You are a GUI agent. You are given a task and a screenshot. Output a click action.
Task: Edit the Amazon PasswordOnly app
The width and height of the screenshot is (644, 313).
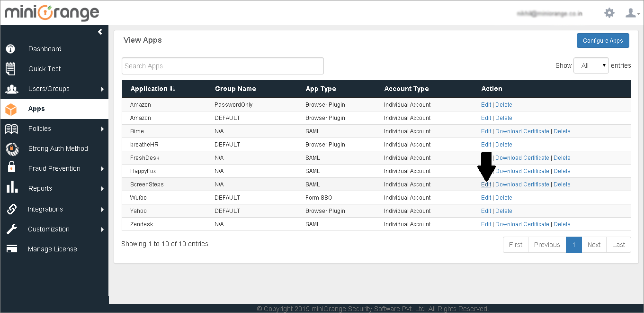(486, 105)
